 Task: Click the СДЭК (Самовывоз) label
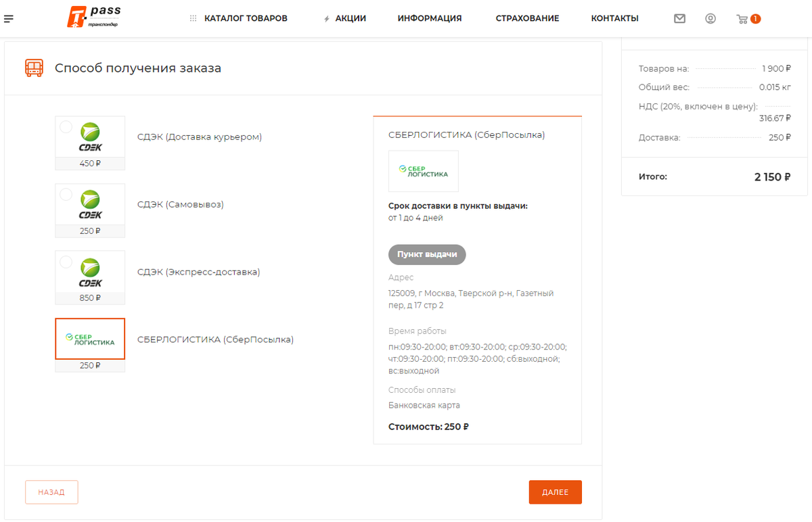(x=181, y=204)
